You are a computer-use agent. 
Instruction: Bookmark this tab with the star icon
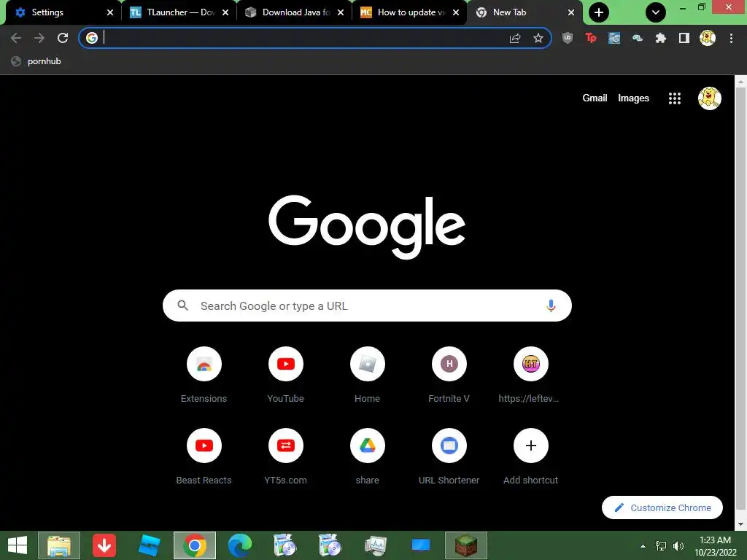click(538, 38)
